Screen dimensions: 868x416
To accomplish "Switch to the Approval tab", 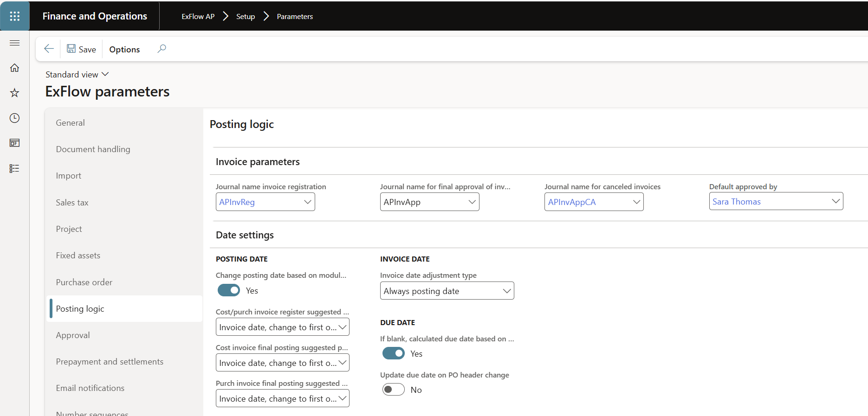I will 73,335.
